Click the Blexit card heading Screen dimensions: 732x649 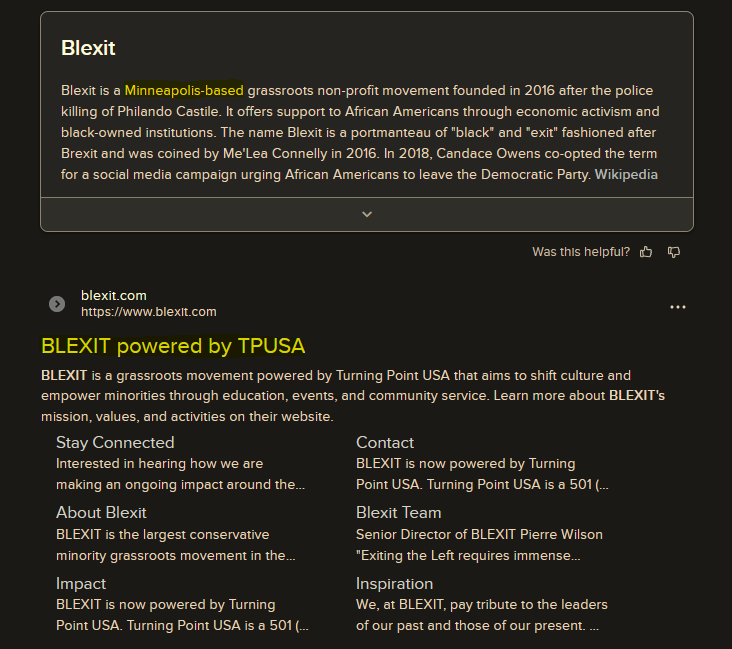(88, 48)
